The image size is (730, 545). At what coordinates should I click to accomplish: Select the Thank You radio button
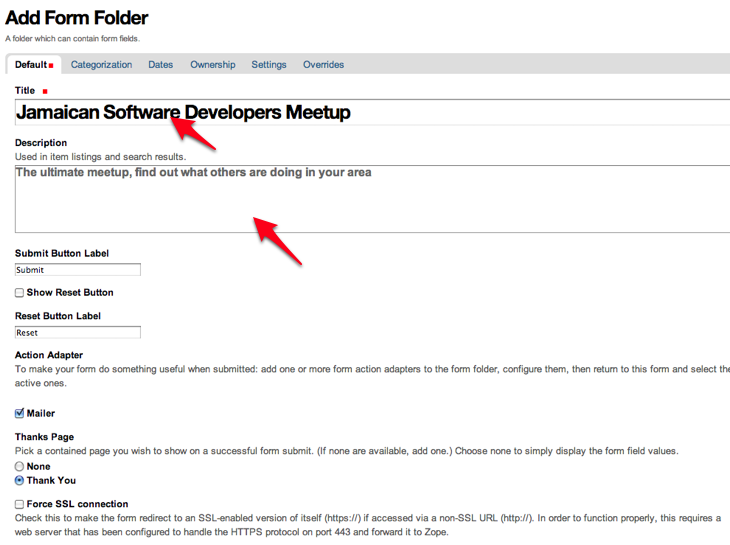click(20, 480)
